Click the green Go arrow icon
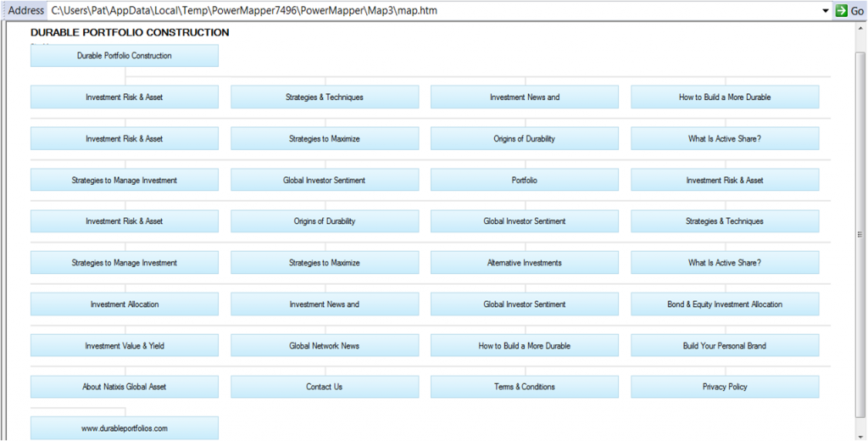The height and width of the screenshot is (441, 868). coord(842,10)
